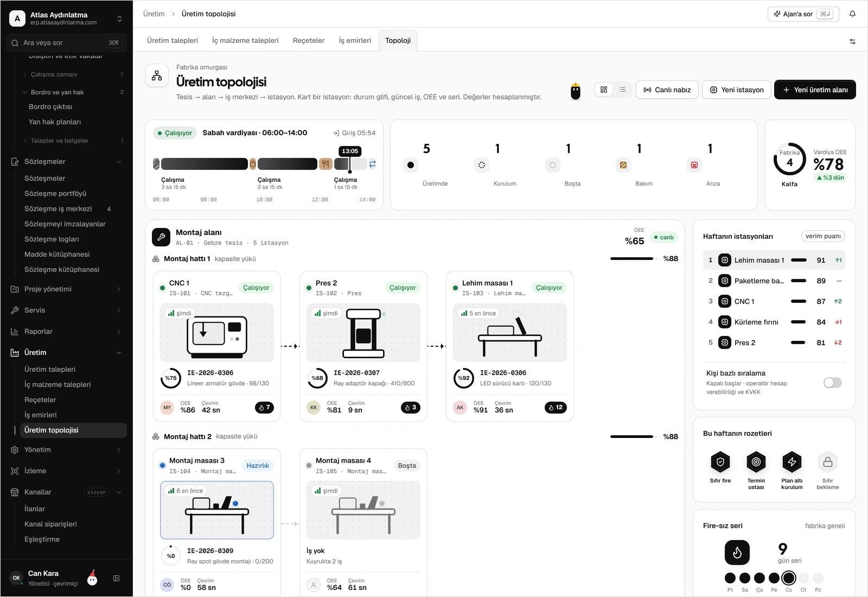This screenshot has width=868, height=597.
Task: Switch to the list view icon
Action: click(622, 90)
